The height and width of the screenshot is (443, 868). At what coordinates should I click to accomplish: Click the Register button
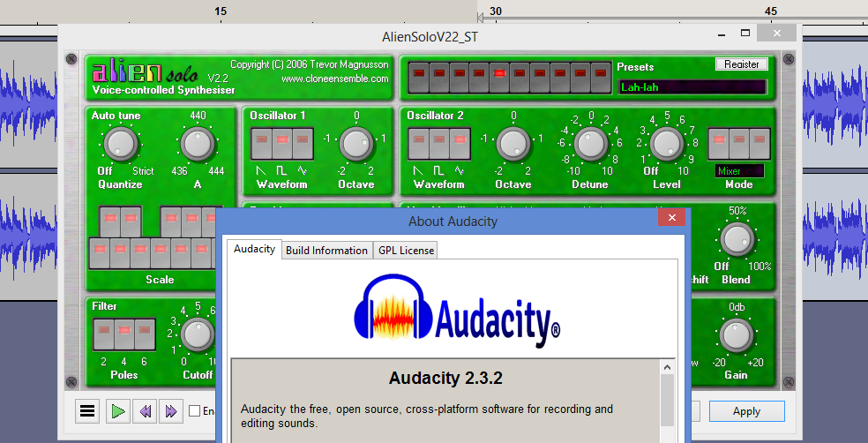click(x=742, y=64)
